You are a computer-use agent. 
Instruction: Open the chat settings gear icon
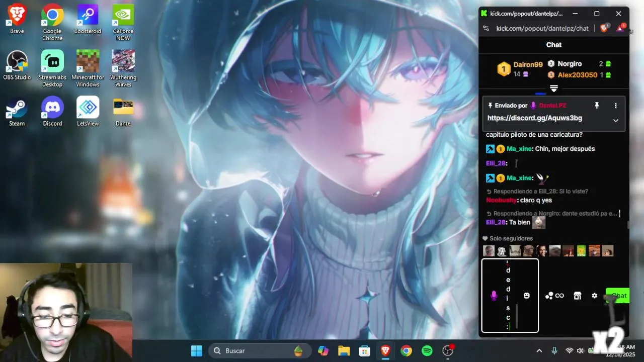click(x=594, y=296)
